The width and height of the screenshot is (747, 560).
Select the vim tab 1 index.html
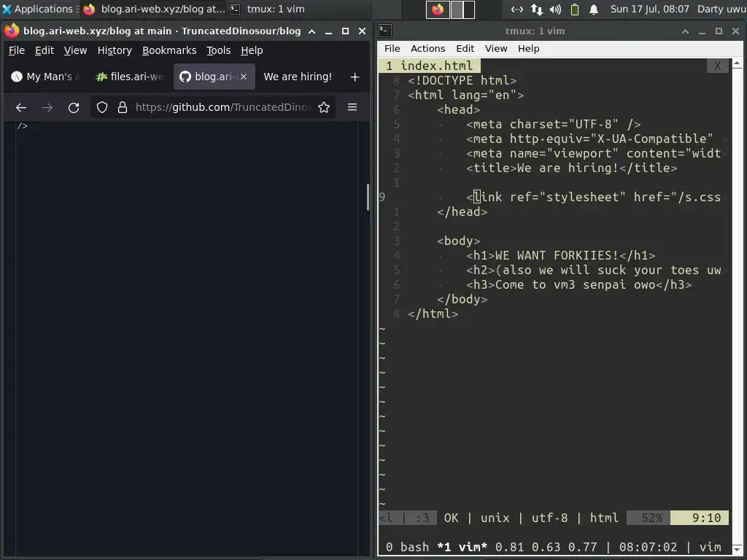point(430,66)
